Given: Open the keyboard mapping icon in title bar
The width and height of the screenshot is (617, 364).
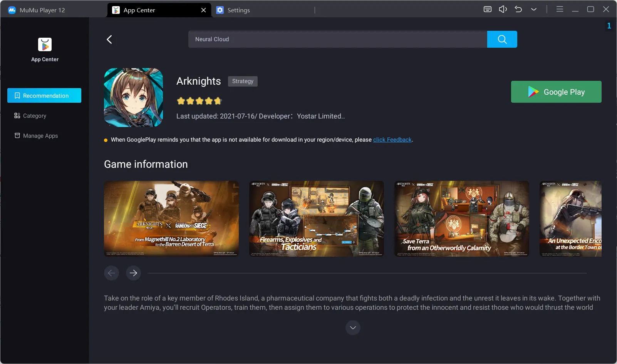Looking at the screenshot, I should pyautogui.click(x=487, y=9).
